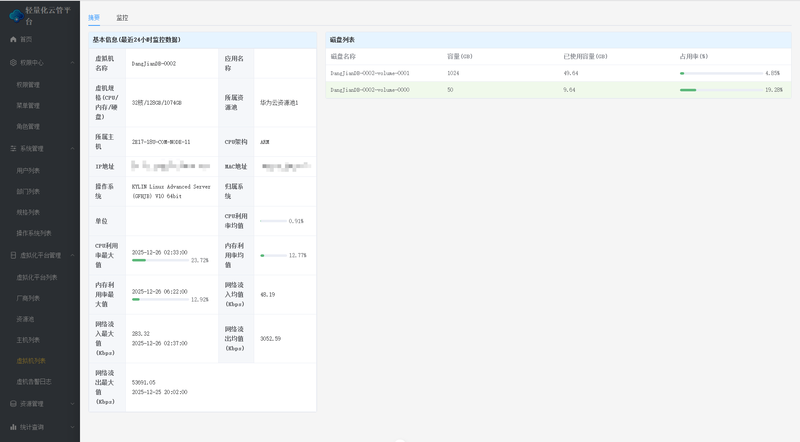Image resolution: width=800 pixels, height=442 pixels.
Task: Go to 厂商列表 in sidebar
Action: (28, 298)
